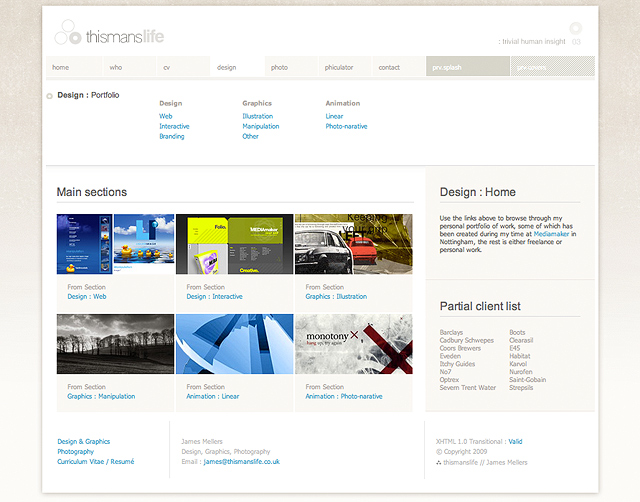Click the hatched button next to prv.splash
This screenshot has height=502, width=640.
553,67
